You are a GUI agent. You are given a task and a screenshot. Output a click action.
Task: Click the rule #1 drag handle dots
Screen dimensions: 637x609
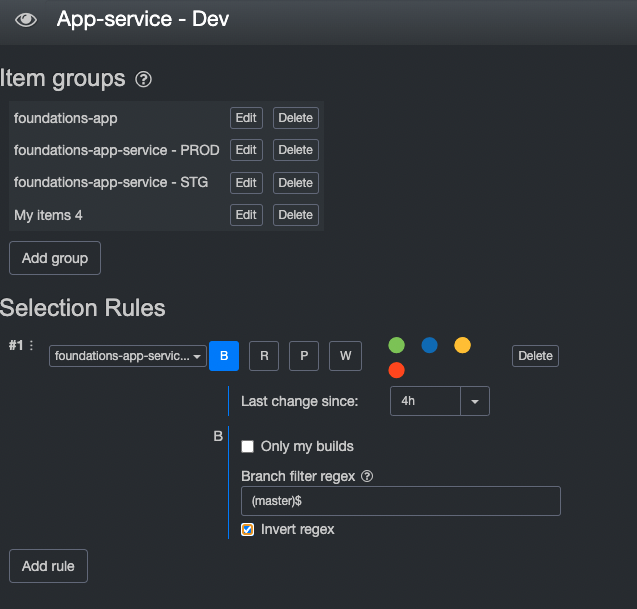(x=31, y=346)
